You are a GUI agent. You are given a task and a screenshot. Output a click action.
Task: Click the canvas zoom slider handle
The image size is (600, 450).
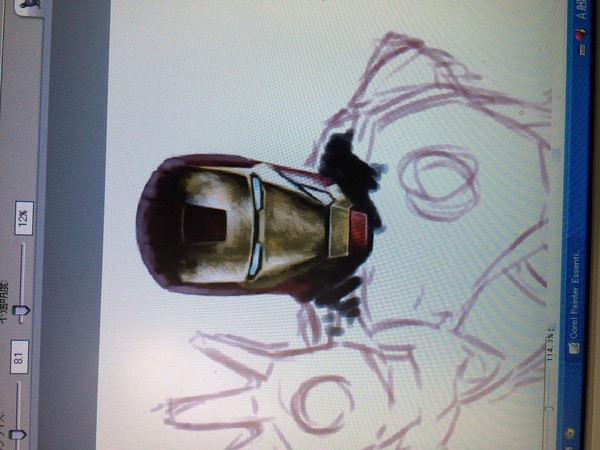[550, 409]
